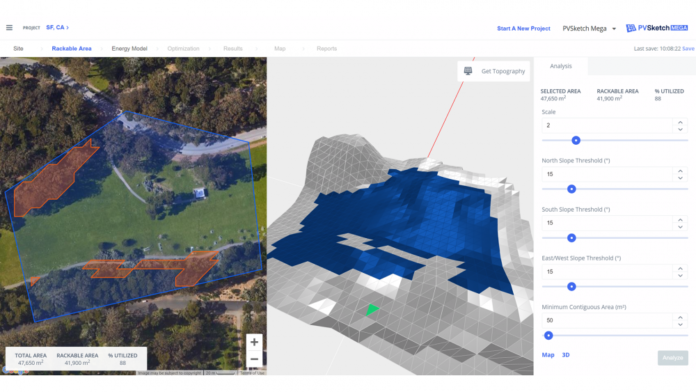Switch to Map view mode
696x392 pixels.
(x=548, y=355)
